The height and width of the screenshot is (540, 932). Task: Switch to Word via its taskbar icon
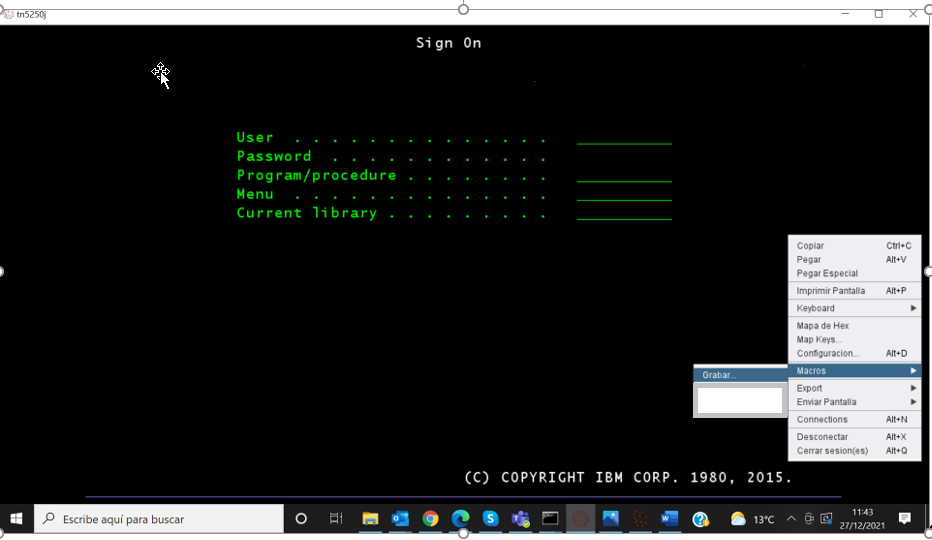[669, 519]
